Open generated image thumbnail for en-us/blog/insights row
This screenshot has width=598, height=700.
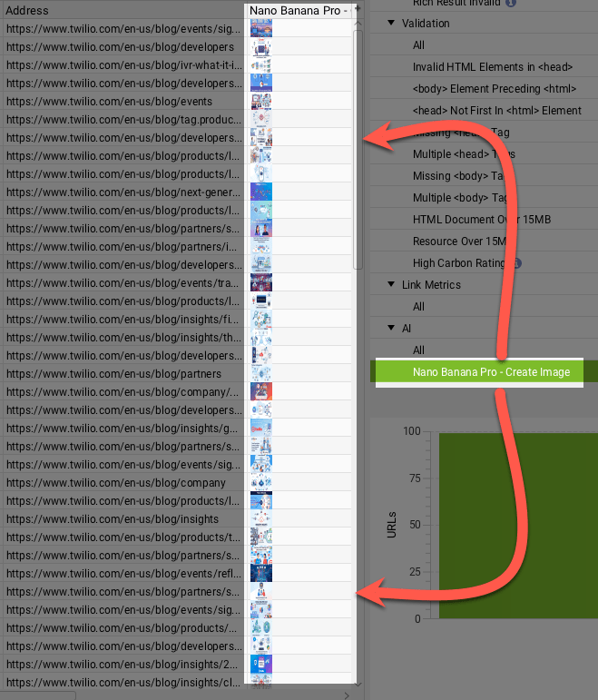(261, 519)
